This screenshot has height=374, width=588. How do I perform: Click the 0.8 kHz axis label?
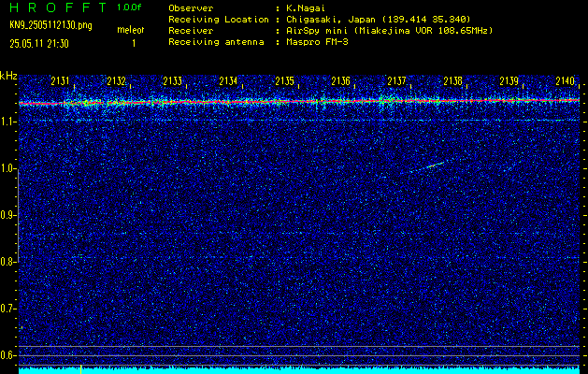click(x=8, y=262)
